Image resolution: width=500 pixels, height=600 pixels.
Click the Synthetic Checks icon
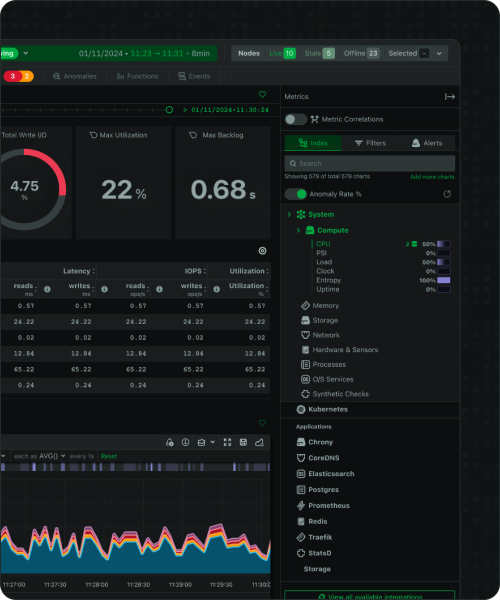coord(305,394)
